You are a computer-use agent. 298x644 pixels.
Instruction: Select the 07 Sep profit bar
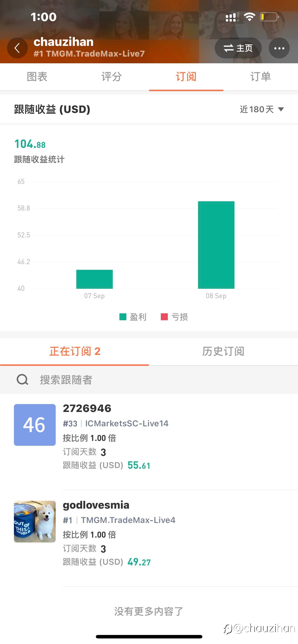pyautogui.click(x=94, y=279)
